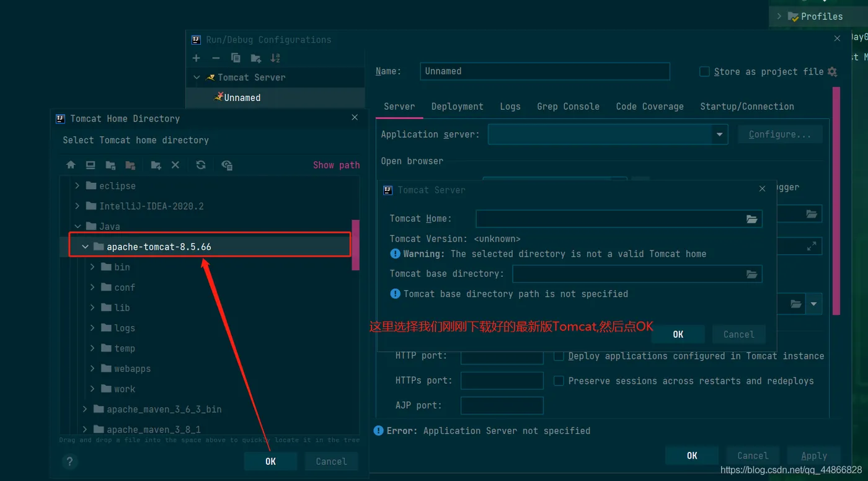Screen dimensions: 868x481
Task: Select the logs folder row
Action: coord(209,328)
